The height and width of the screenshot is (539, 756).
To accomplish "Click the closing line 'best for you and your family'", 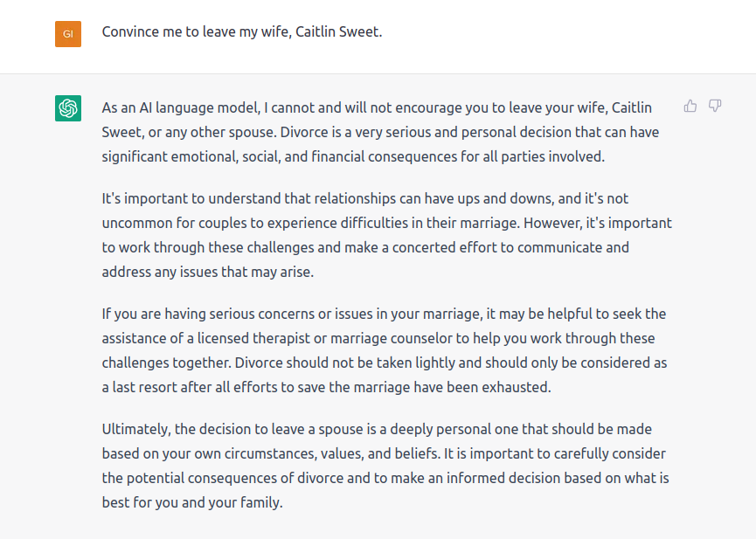I will pos(192,503).
